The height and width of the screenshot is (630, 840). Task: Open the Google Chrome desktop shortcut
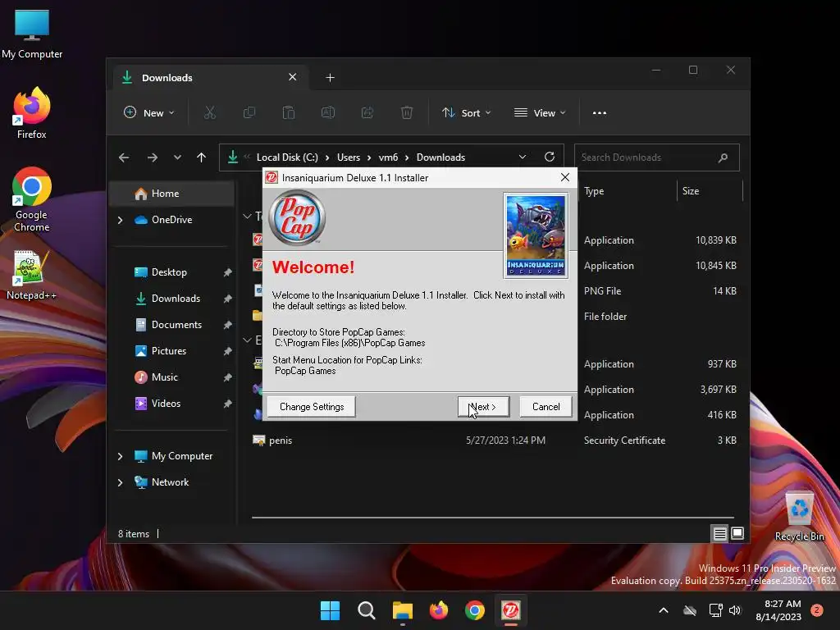[x=32, y=199]
